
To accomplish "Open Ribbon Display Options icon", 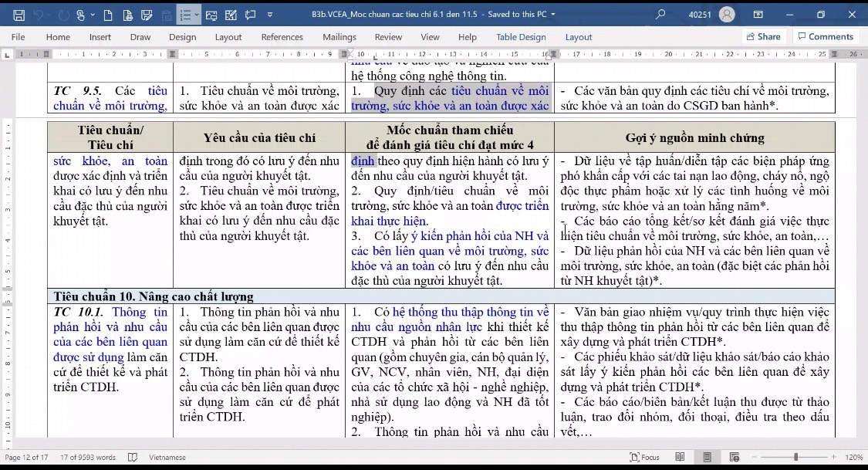I will coord(758,15).
